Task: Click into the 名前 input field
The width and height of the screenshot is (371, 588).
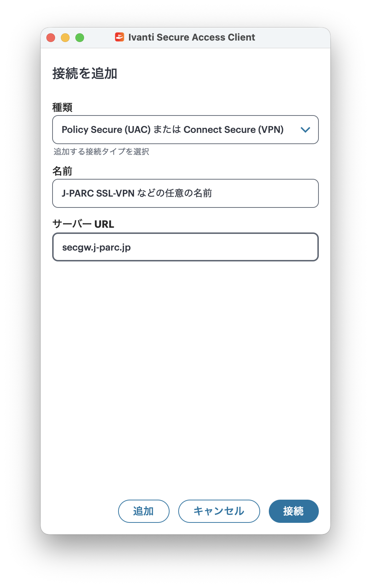Action: click(185, 193)
